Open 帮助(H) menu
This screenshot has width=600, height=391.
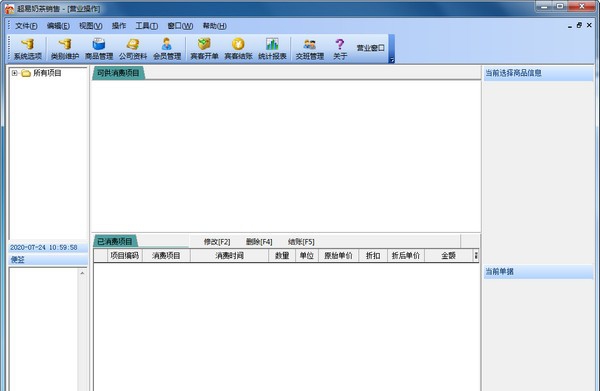point(214,26)
